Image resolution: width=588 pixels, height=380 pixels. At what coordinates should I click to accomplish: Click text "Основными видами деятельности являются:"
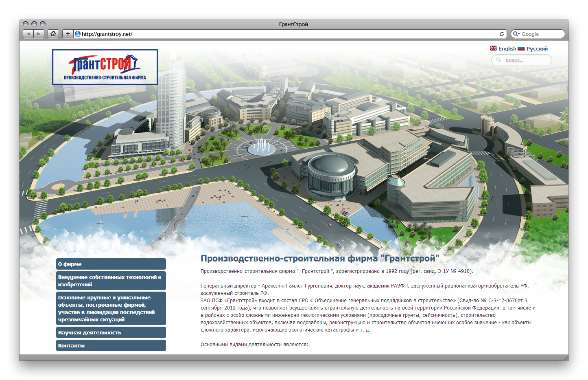click(254, 345)
